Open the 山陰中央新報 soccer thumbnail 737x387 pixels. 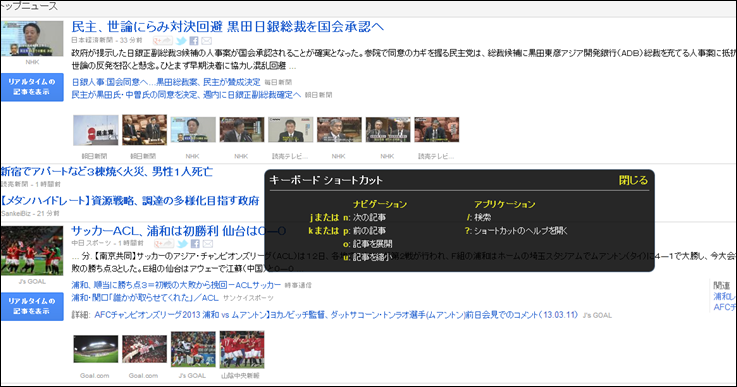[242, 349]
